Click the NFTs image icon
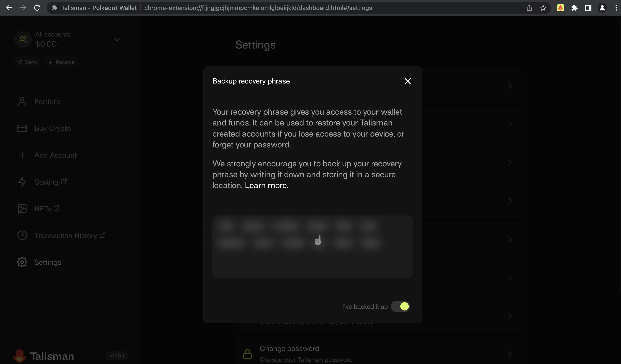The height and width of the screenshot is (364, 621). (22, 209)
